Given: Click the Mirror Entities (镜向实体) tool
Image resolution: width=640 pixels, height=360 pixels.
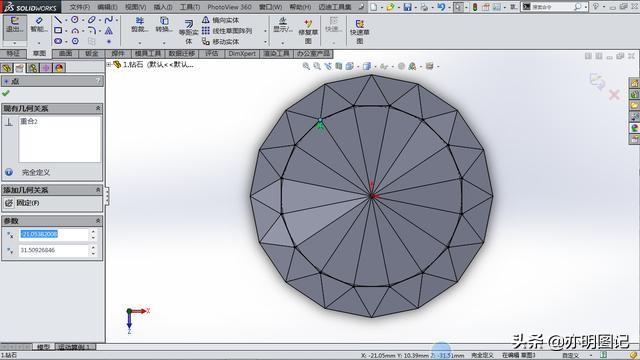Looking at the screenshot, I should click(x=220, y=20).
